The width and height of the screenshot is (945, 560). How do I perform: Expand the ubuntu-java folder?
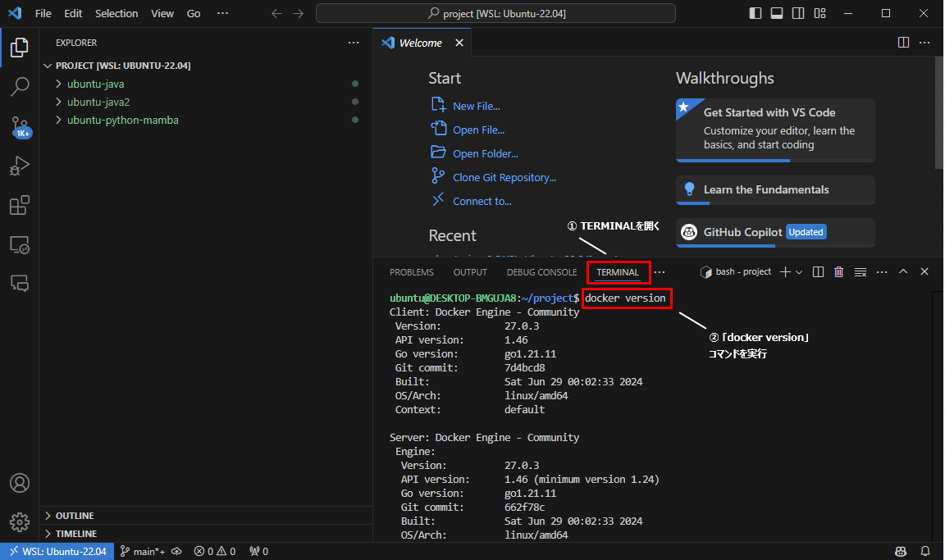[x=95, y=84]
